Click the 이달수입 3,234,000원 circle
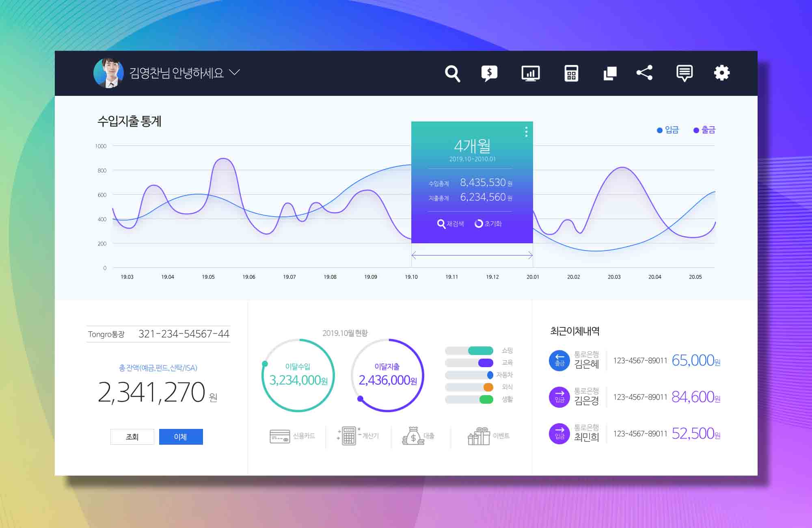 (298, 375)
